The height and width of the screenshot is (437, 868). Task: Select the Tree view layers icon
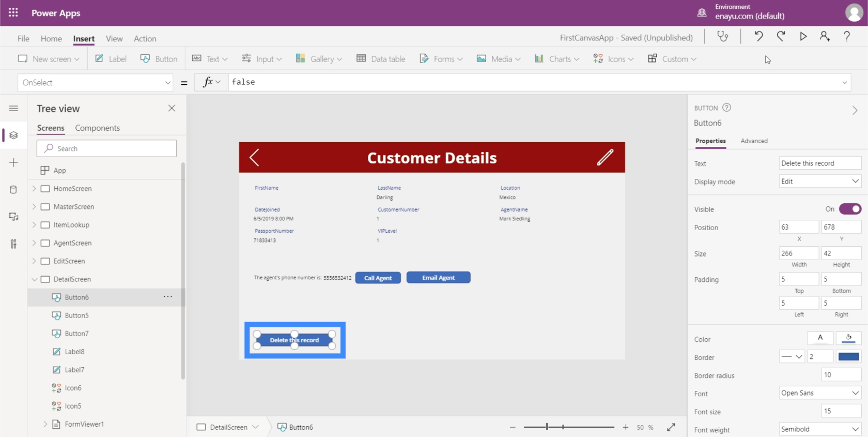(x=13, y=135)
